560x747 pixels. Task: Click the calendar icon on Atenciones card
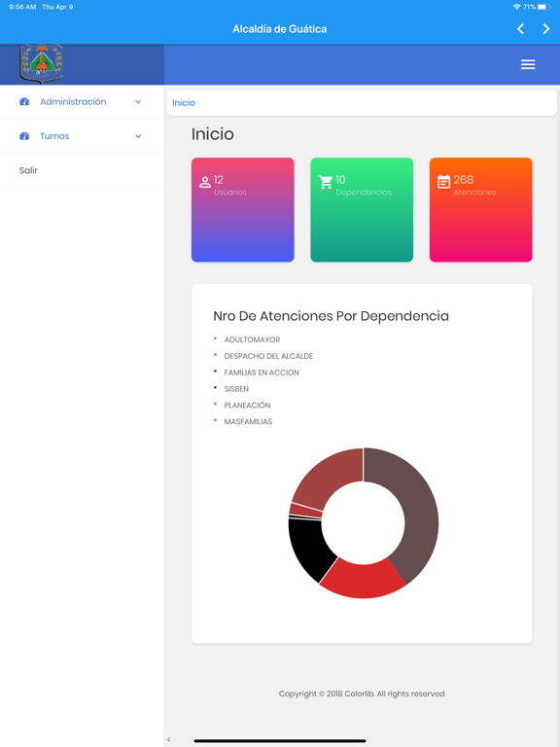(443, 182)
